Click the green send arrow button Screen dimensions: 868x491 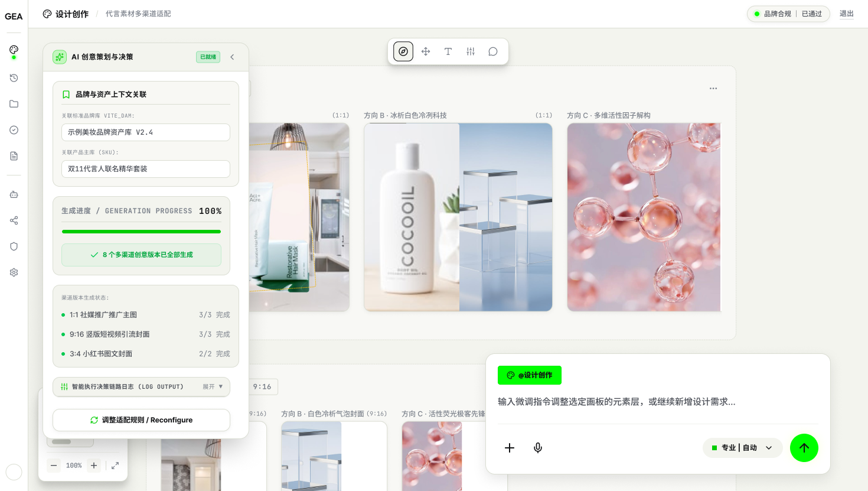tap(804, 448)
